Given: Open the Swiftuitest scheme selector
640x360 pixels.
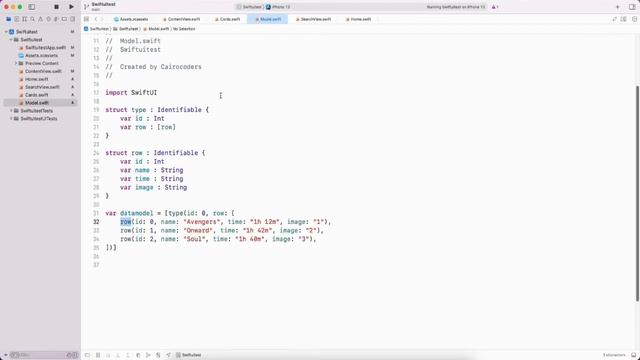Looking at the screenshot, I should click(x=249, y=7).
